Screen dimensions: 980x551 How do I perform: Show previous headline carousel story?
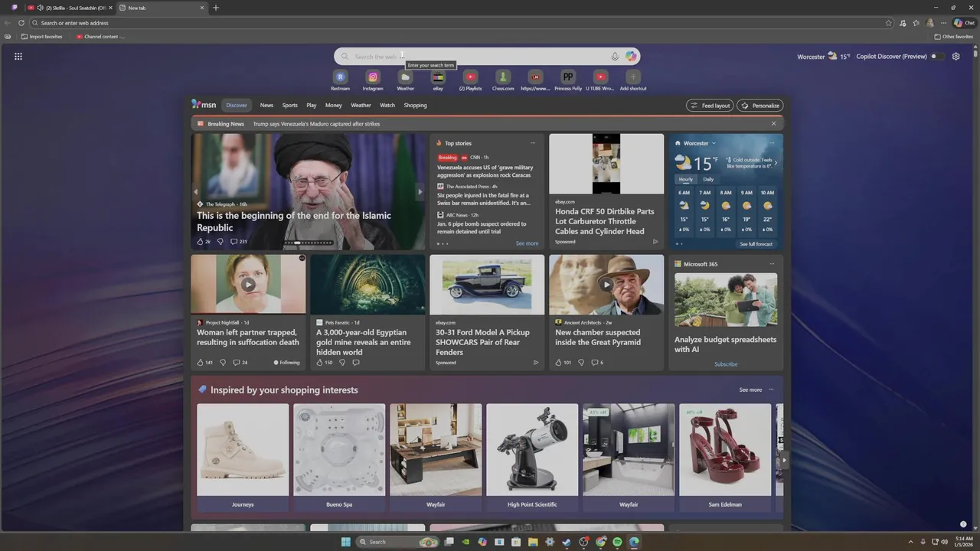(x=195, y=192)
